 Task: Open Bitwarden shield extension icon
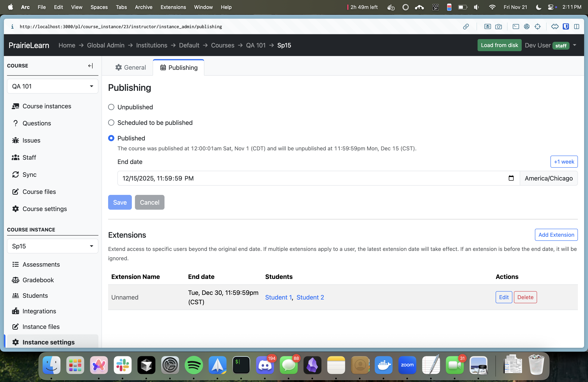[x=566, y=27]
